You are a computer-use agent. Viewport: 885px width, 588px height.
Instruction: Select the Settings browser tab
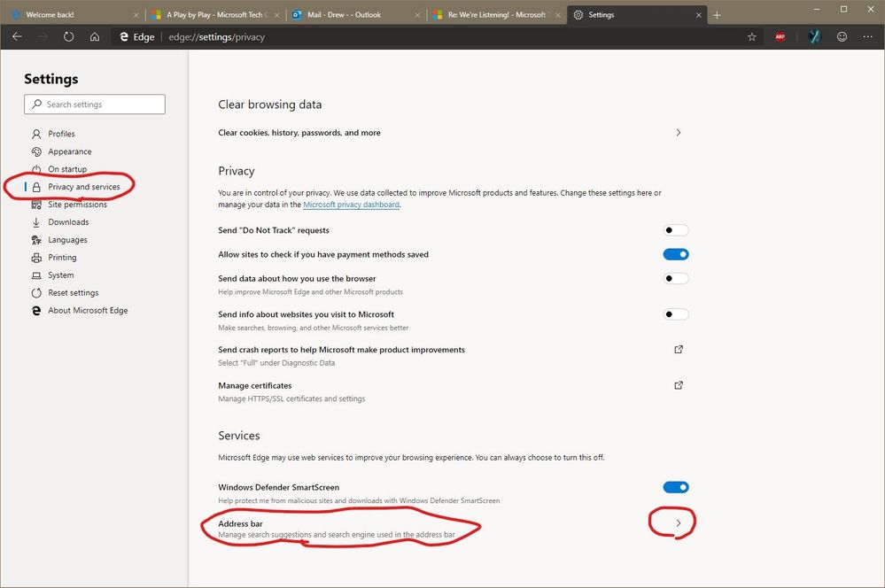click(x=637, y=15)
